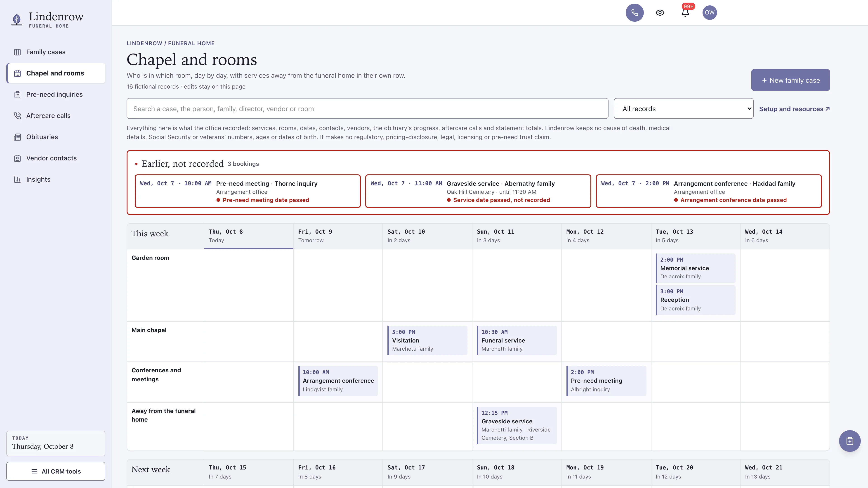The image size is (868, 488).
Task: Open the Thorne inquiry pre-need meeting card
Action: pyautogui.click(x=248, y=191)
